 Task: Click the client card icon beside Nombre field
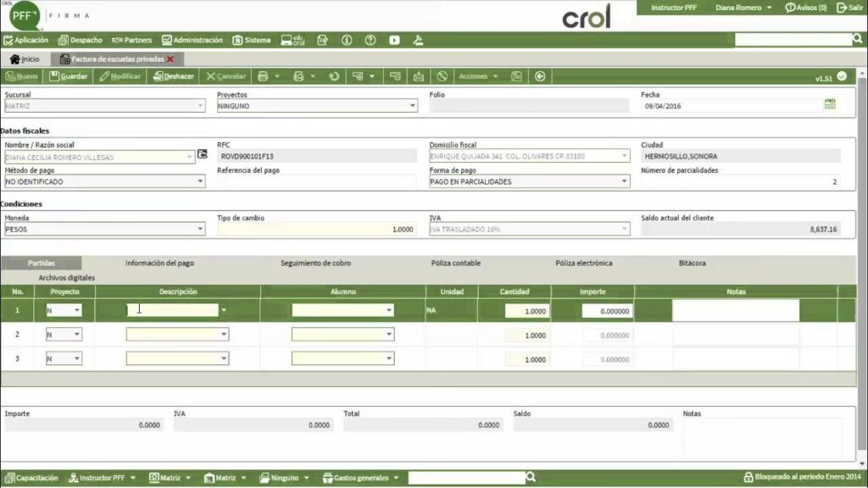(203, 155)
